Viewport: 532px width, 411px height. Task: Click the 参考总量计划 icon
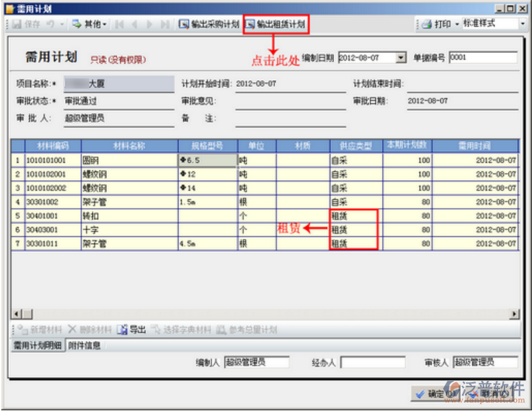[x=221, y=330]
